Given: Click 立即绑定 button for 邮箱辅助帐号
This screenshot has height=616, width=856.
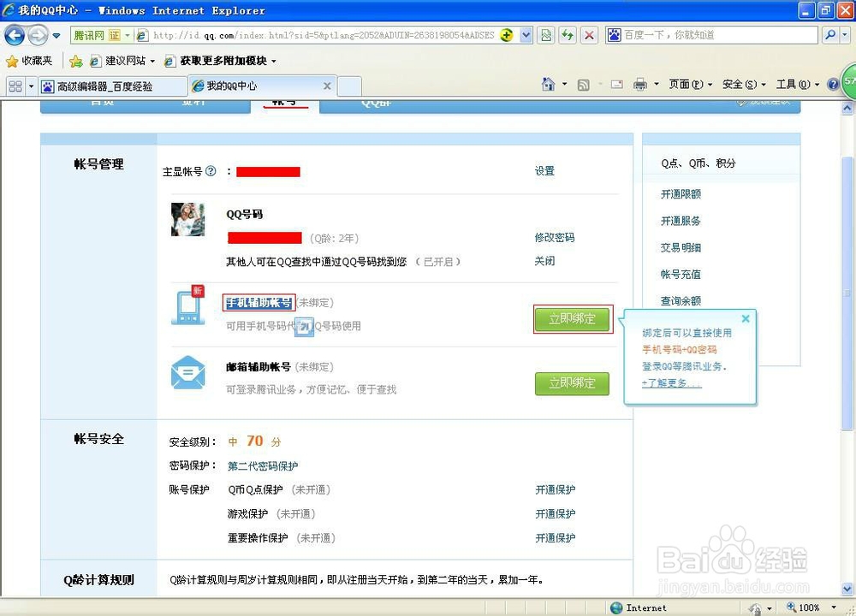Looking at the screenshot, I should [572, 383].
